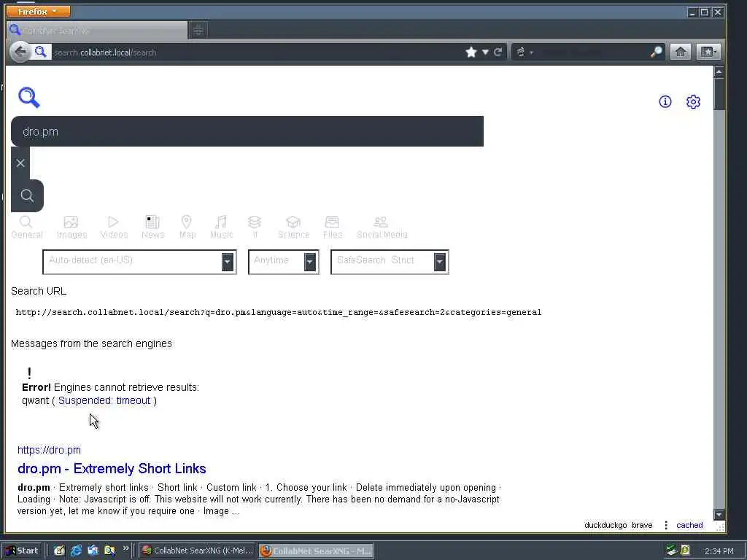
Task: Submit the search with the magnifier button
Action: click(27, 195)
